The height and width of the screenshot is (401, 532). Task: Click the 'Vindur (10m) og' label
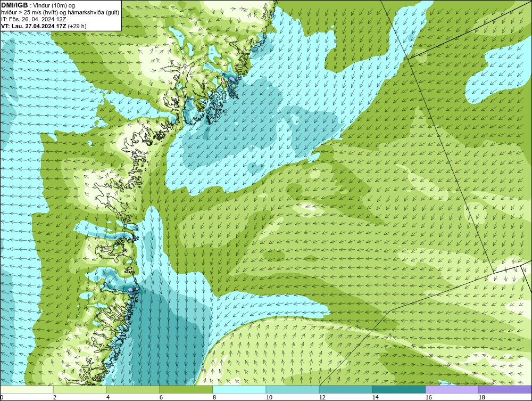pyautogui.click(x=55, y=5)
